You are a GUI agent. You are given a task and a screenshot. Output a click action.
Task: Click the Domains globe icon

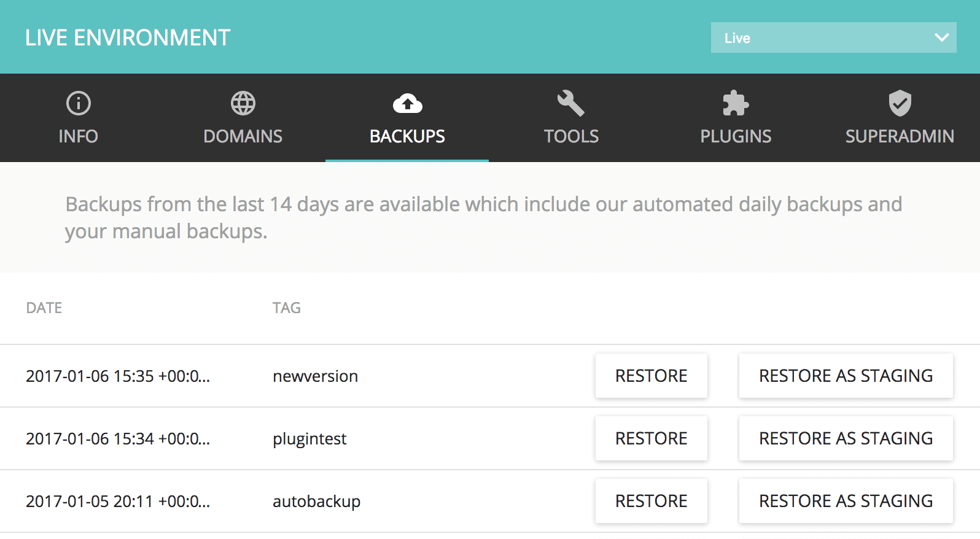point(243,103)
